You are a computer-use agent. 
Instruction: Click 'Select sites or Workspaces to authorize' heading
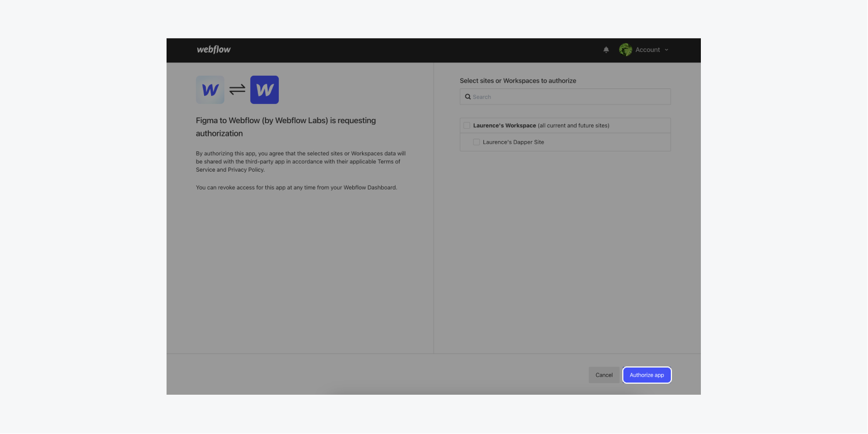(518, 80)
